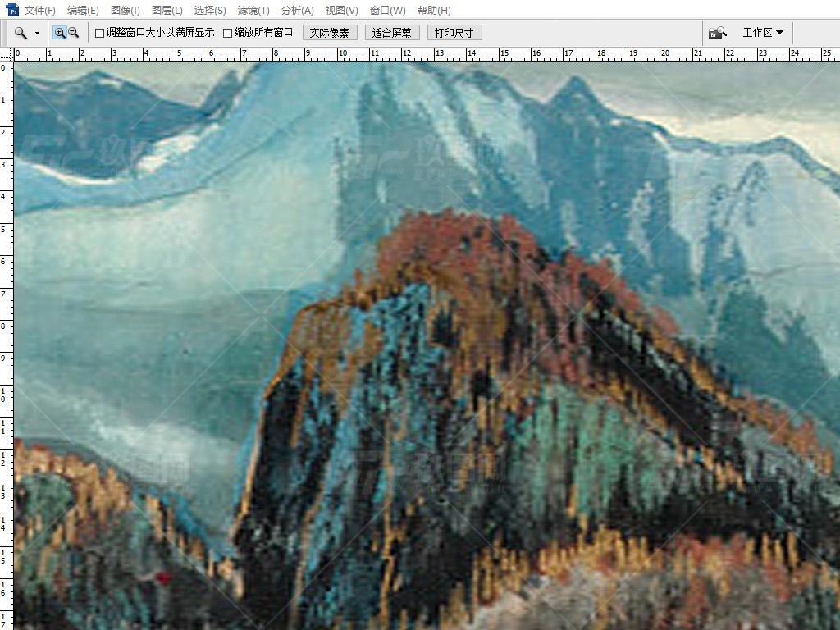
Task: Open the 窗口(W) menu
Action: (x=388, y=10)
